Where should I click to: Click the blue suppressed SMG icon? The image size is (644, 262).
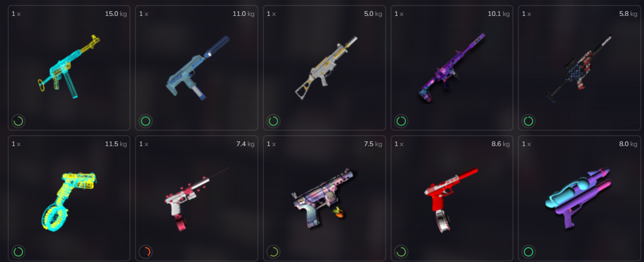[x=197, y=68]
